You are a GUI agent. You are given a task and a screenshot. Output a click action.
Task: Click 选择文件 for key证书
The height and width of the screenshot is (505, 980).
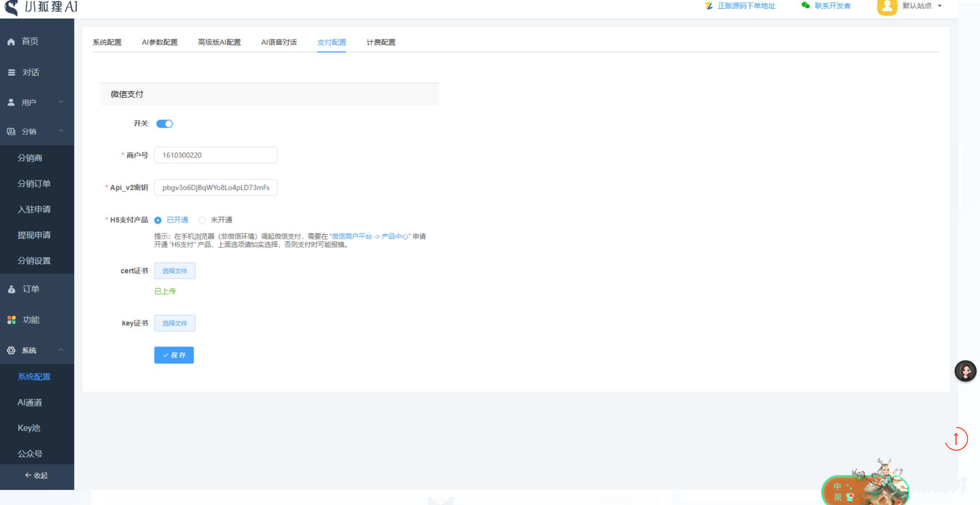click(175, 323)
